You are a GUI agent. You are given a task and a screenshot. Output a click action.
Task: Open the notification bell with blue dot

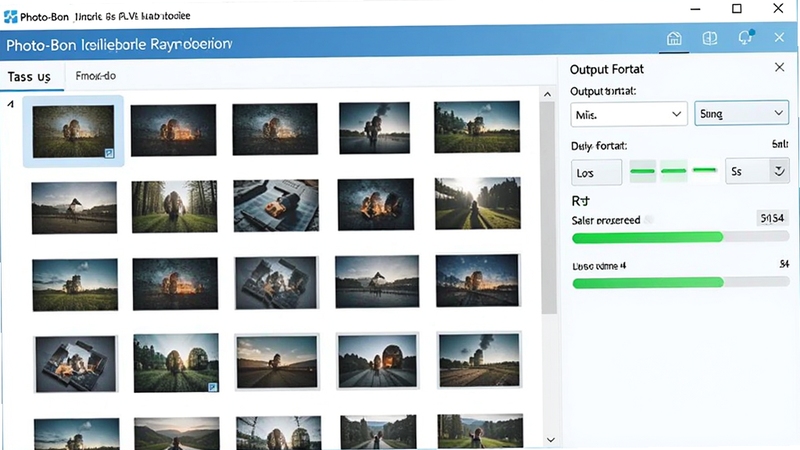(x=745, y=37)
